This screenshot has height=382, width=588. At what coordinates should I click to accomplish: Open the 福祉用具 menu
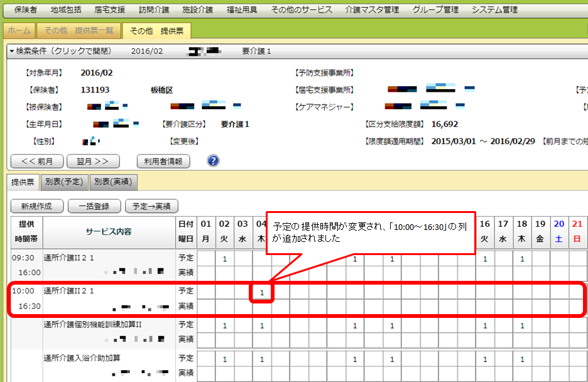pos(241,10)
